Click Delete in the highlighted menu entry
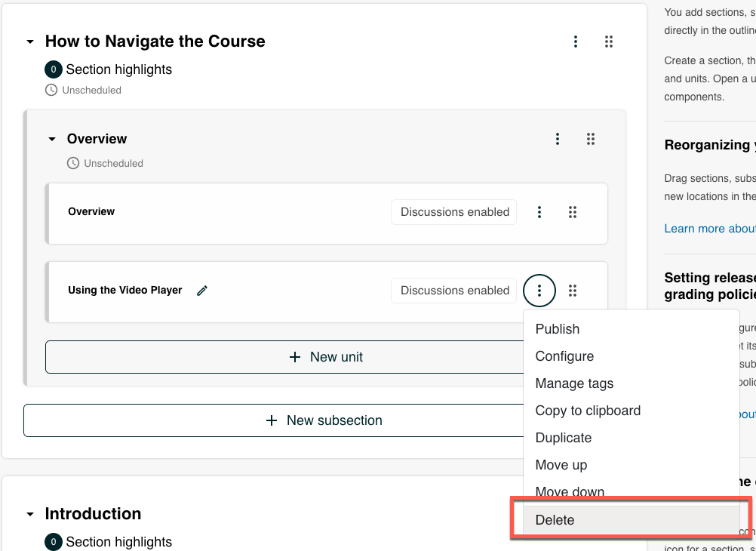 tap(554, 519)
